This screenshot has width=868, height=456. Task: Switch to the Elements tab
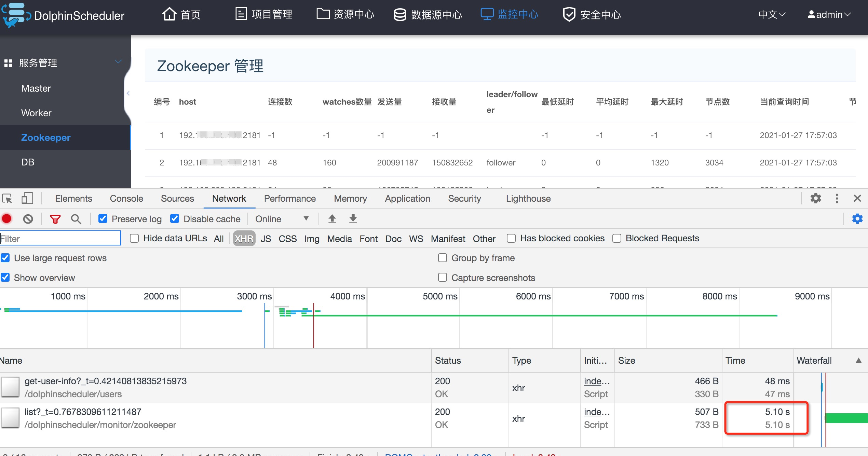pos(74,199)
